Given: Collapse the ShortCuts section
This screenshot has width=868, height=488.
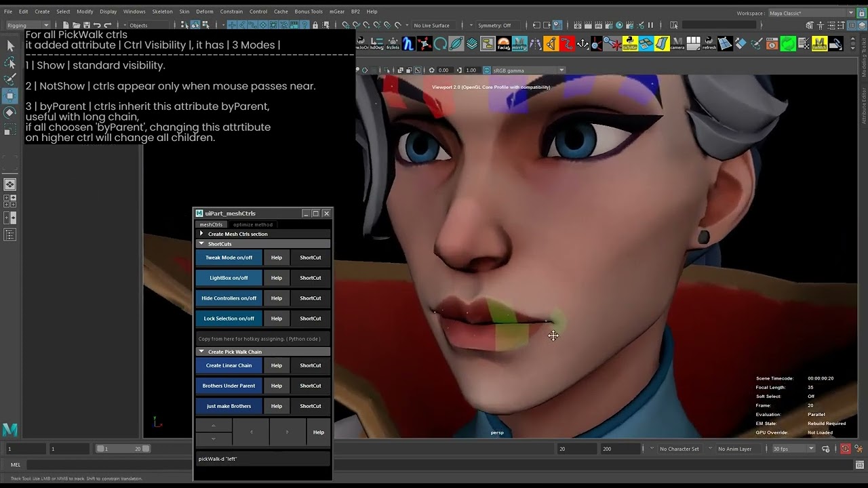Looking at the screenshot, I should 262,243.
